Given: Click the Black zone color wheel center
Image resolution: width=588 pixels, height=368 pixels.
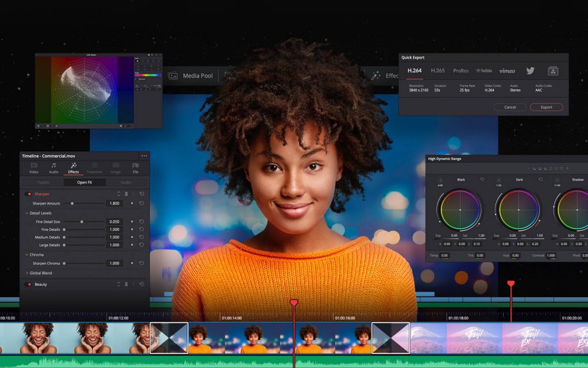Looking at the screenshot, I should click(460, 210).
